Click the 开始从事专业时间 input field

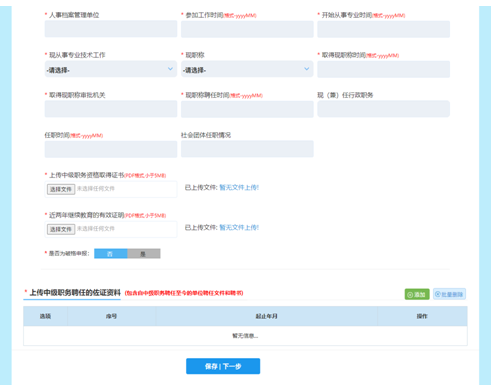coord(383,29)
